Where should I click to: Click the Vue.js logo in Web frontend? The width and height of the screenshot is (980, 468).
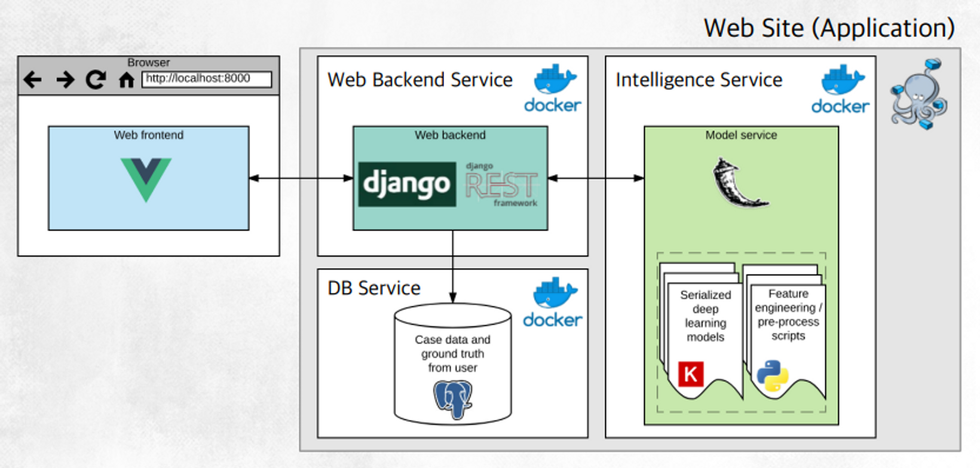click(x=146, y=179)
